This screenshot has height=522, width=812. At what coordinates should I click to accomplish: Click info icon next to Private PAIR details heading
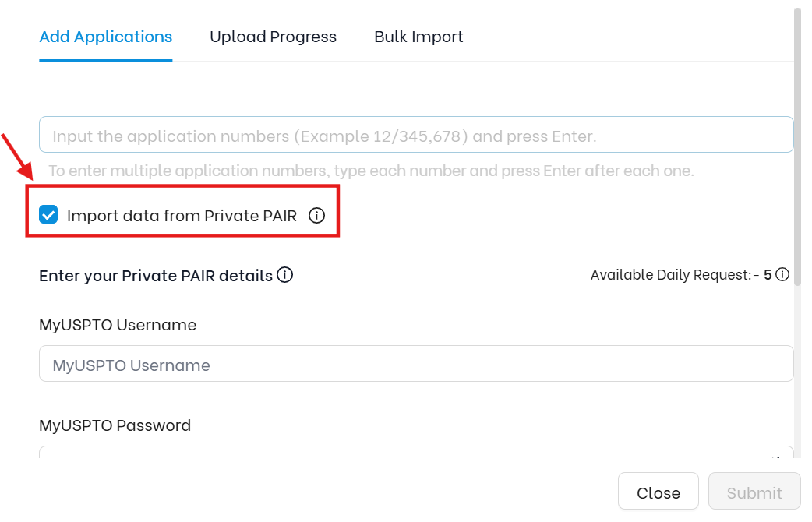pos(284,275)
